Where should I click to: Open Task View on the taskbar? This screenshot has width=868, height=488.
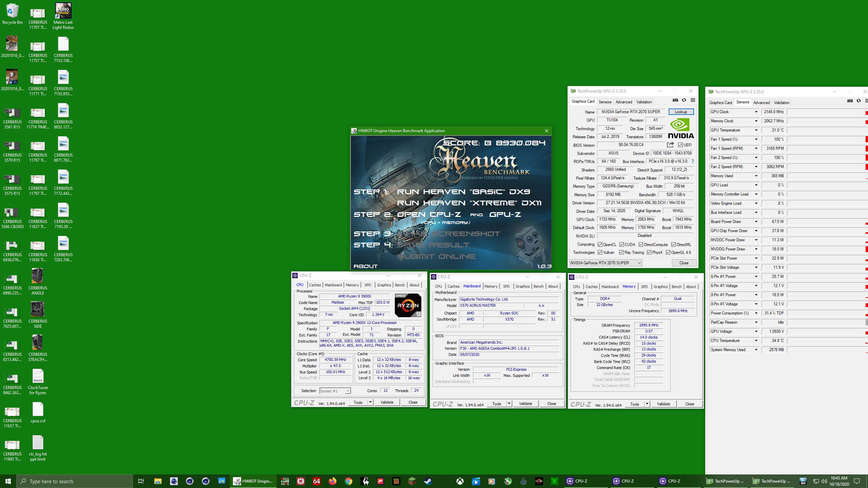point(141,481)
